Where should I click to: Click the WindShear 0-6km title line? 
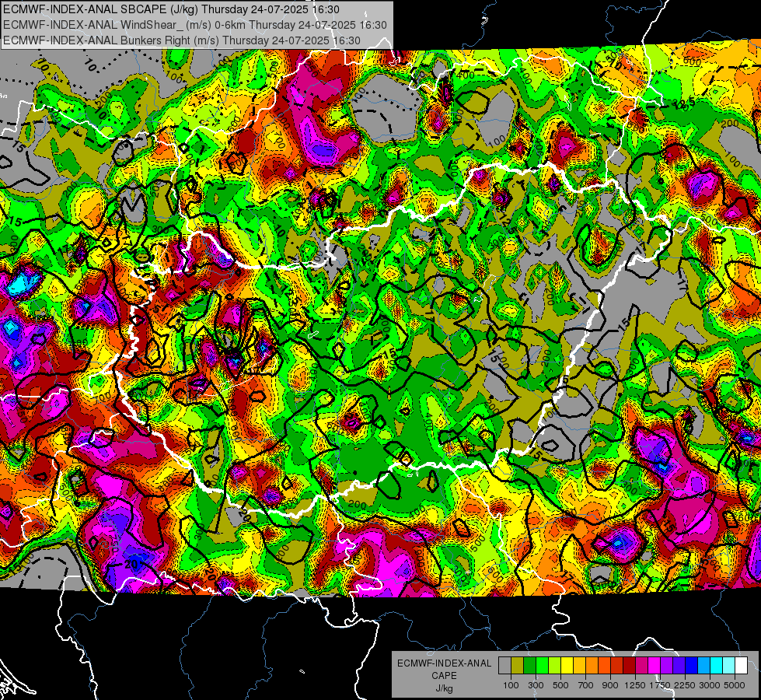pos(194,25)
